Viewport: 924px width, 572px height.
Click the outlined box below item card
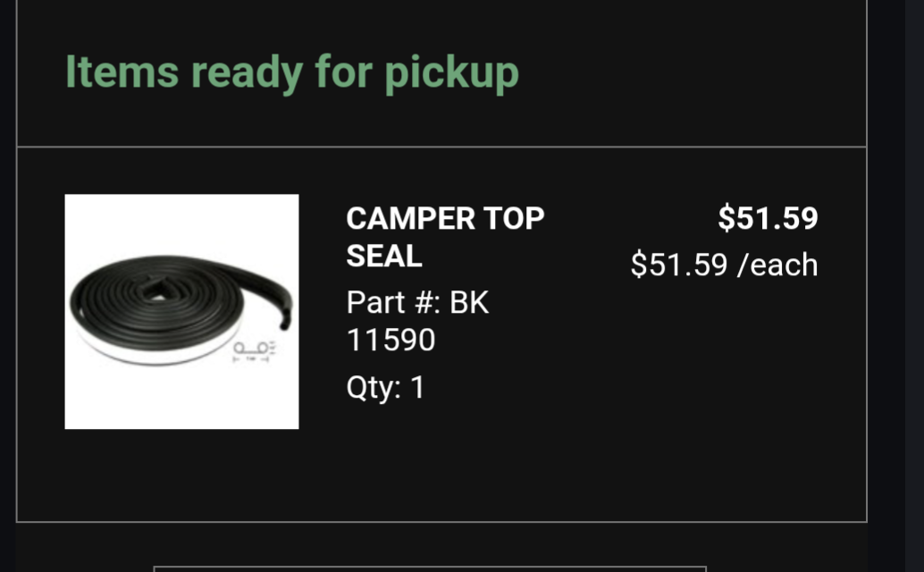(x=429, y=568)
